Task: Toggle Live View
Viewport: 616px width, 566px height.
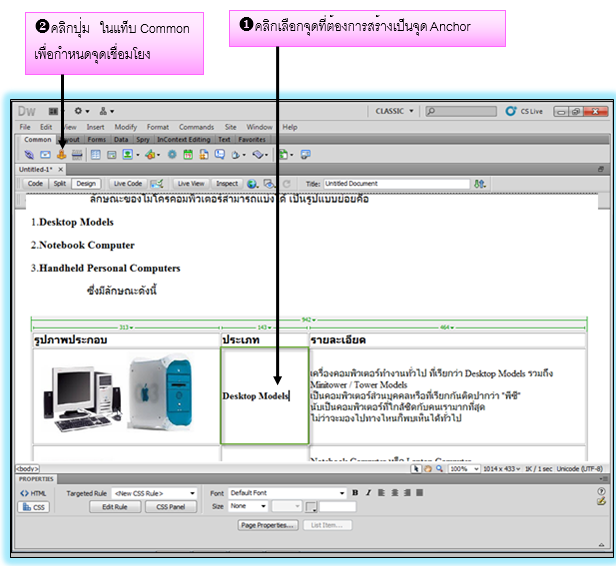Action: [x=191, y=183]
